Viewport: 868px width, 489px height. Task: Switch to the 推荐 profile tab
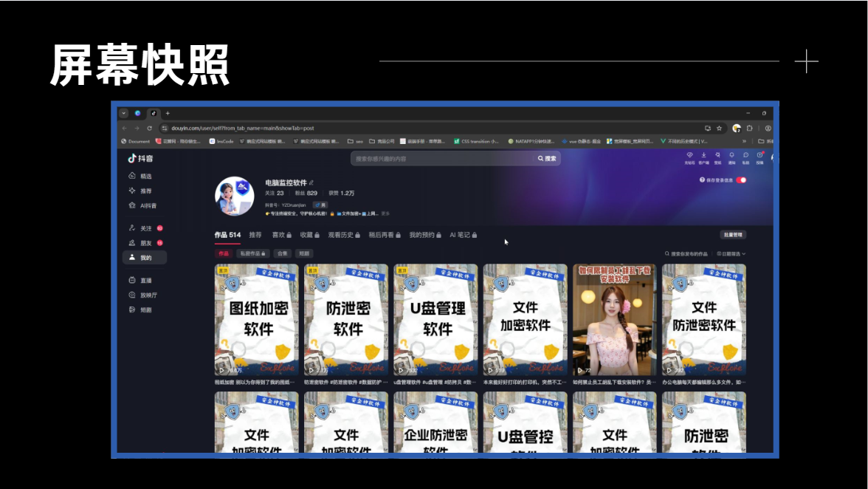255,235
